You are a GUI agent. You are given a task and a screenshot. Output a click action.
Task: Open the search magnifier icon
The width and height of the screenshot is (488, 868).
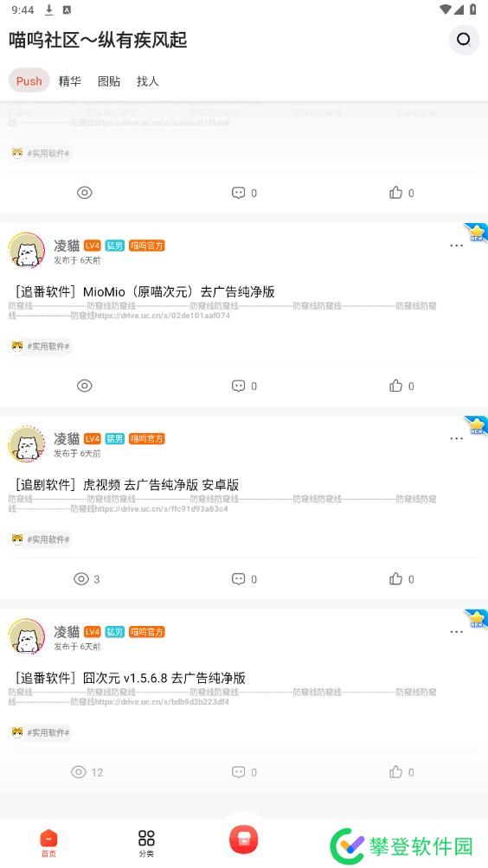coord(464,39)
